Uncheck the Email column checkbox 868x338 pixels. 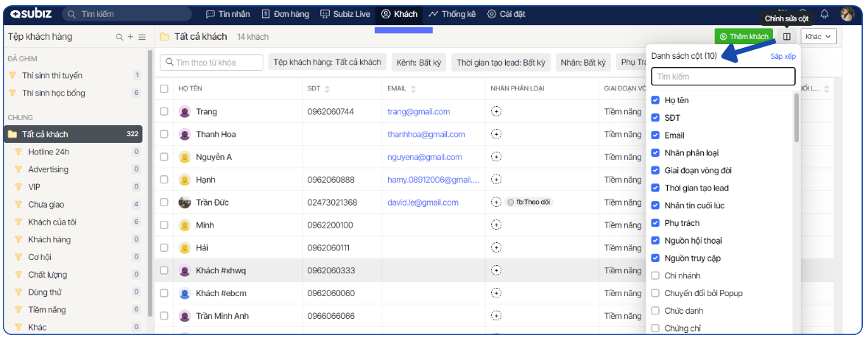(655, 135)
